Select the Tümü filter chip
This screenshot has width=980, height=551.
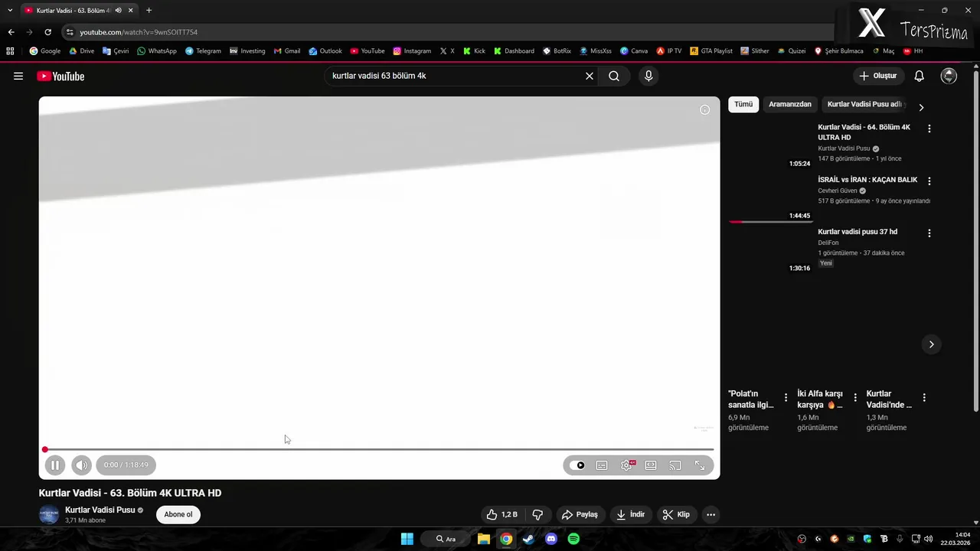pyautogui.click(x=743, y=104)
